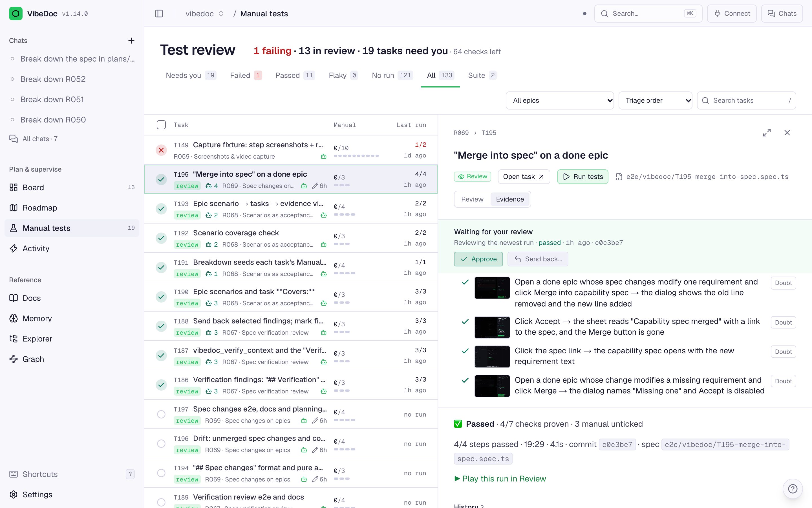This screenshot has width=812, height=508.
Task: Click the Send back… button
Action: click(538, 259)
